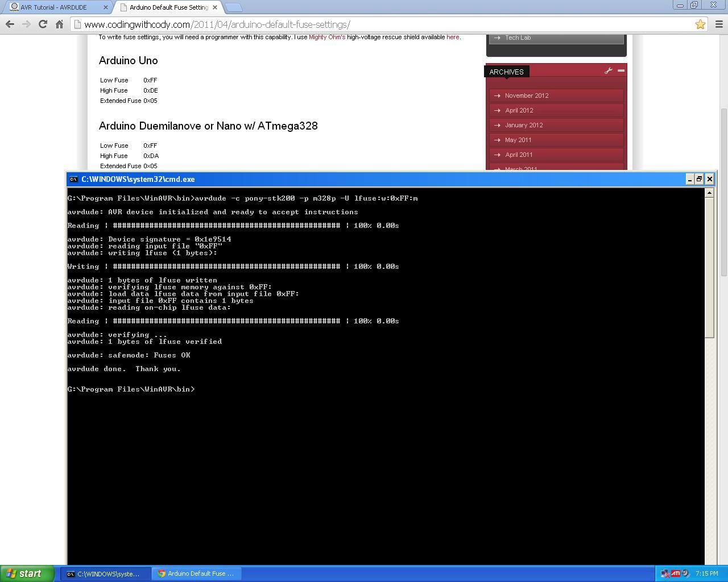Open the Tech Lab category

click(x=518, y=38)
